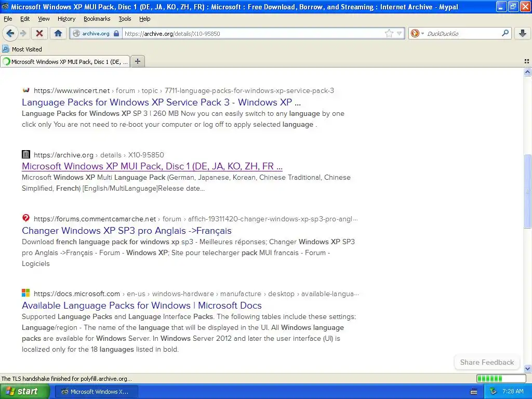
Task: Click the Forward arrow button
Action: click(23, 33)
